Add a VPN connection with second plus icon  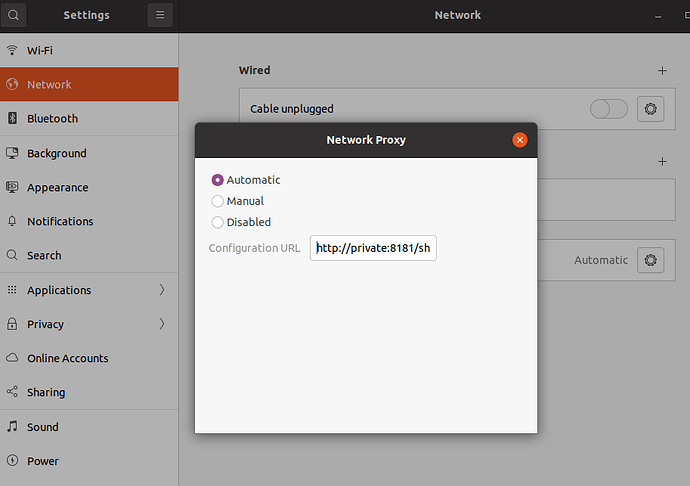point(662,162)
